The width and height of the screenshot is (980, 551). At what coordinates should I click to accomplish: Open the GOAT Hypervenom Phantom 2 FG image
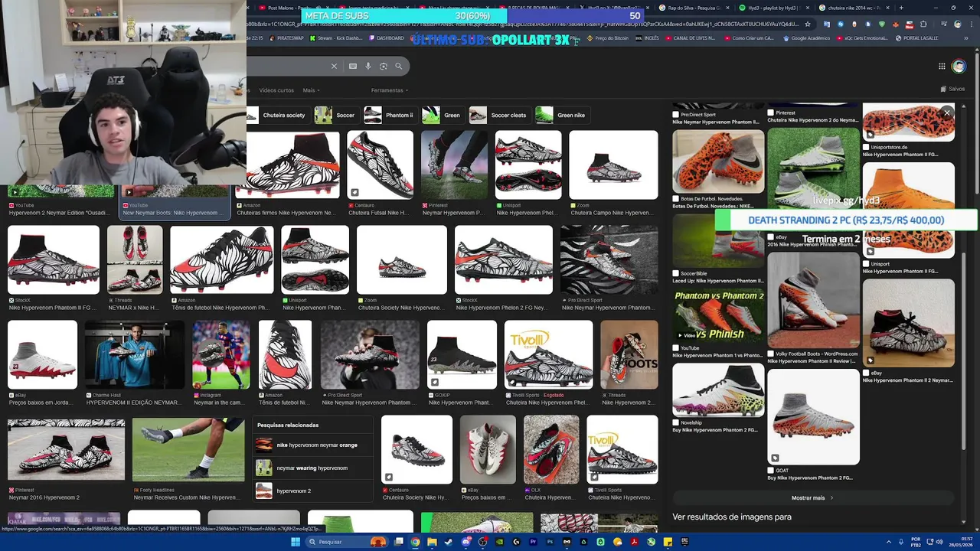813,416
